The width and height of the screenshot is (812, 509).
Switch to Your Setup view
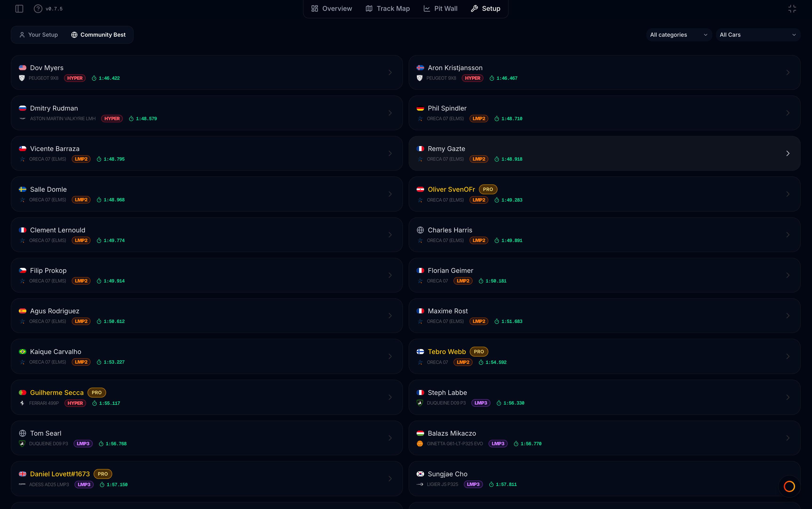pyautogui.click(x=39, y=35)
